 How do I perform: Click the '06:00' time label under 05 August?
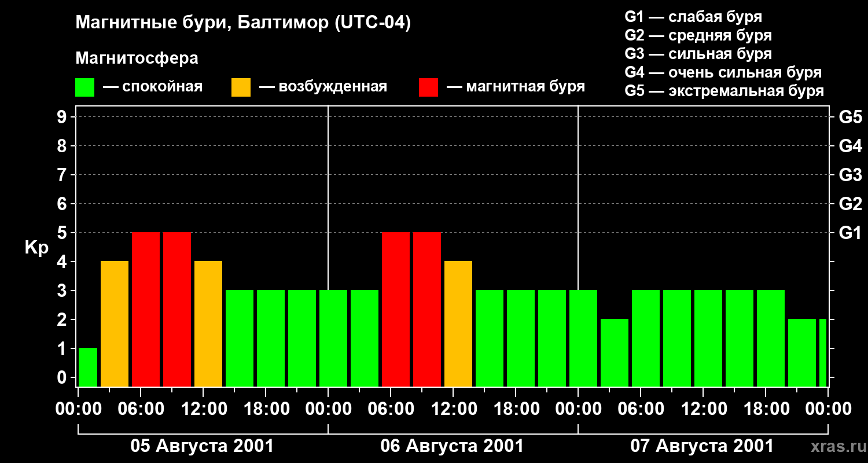point(141,409)
